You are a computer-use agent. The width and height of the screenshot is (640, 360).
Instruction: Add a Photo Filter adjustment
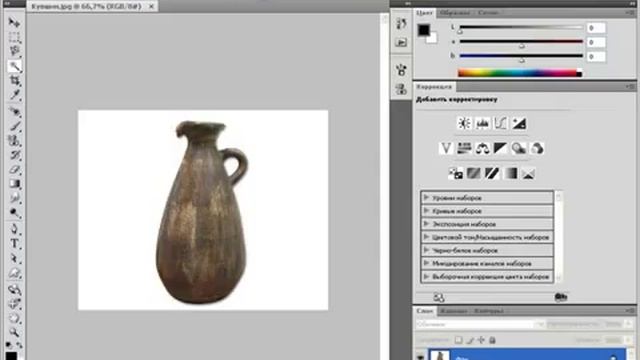tap(519, 148)
